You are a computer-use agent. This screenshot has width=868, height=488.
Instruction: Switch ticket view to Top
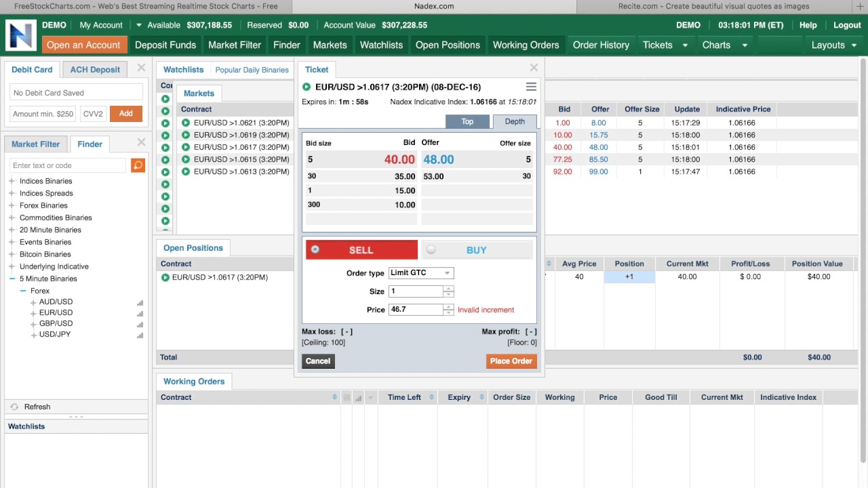(467, 121)
